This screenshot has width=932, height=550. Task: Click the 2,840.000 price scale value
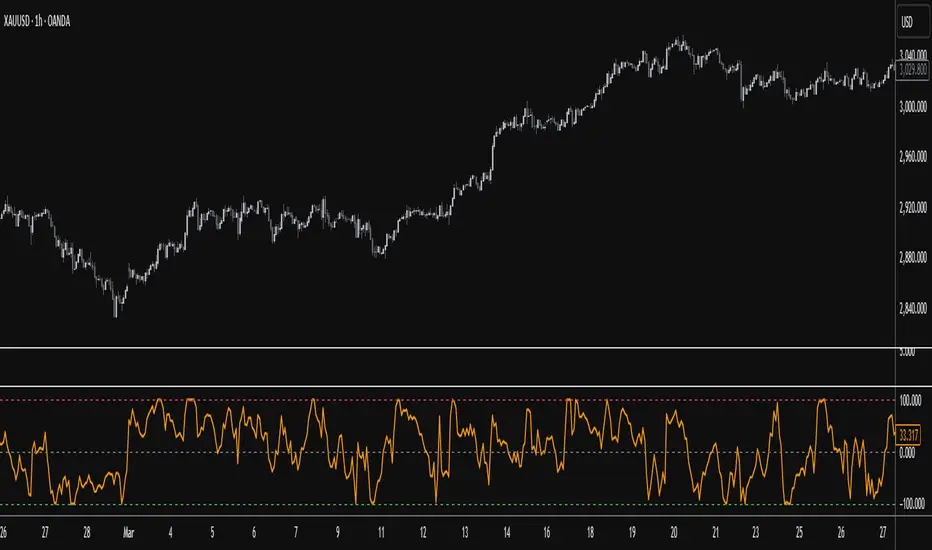tap(913, 308)
